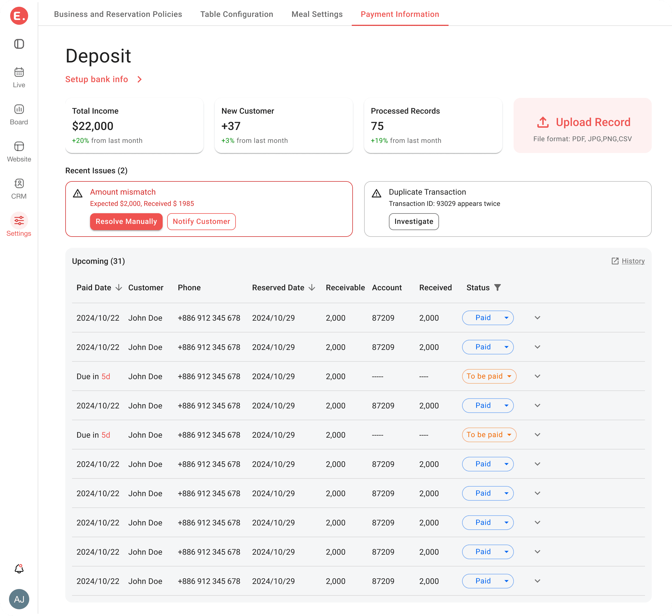The height and width of the screenshot is (616, 672).
Task: Expand the ninth table row chevron
Action: click(537, 552)
